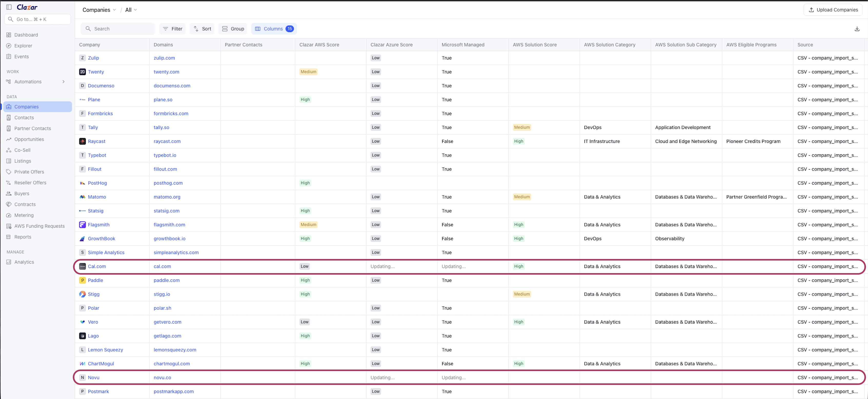868x399 pixels.
Task: Click the Listings sidebar icon
Action: tap(9, 161)
